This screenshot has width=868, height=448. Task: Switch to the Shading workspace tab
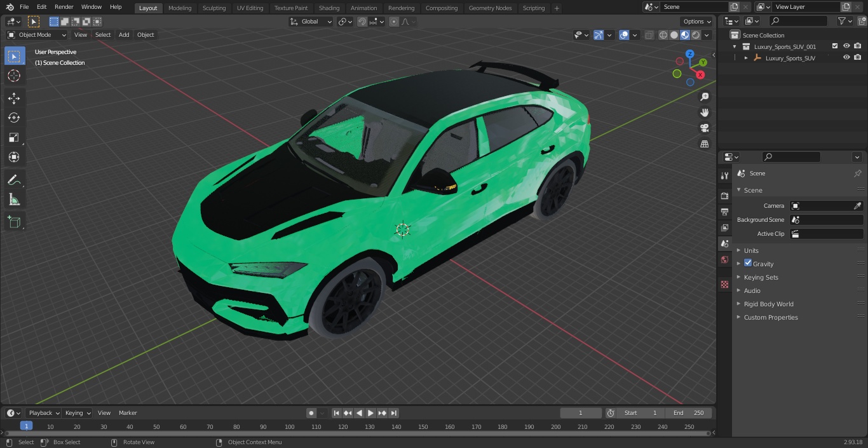pos(329,8)
